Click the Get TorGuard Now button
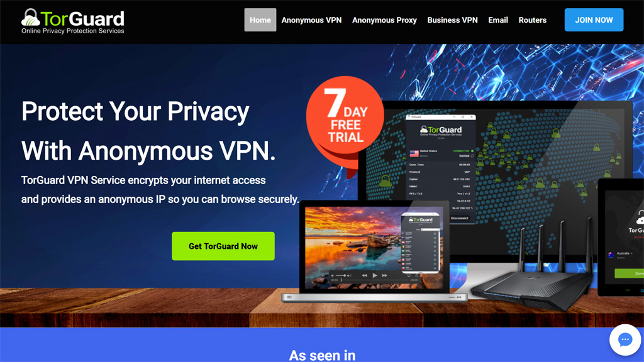This screenshot has width=644, height=362. (223, 246)
